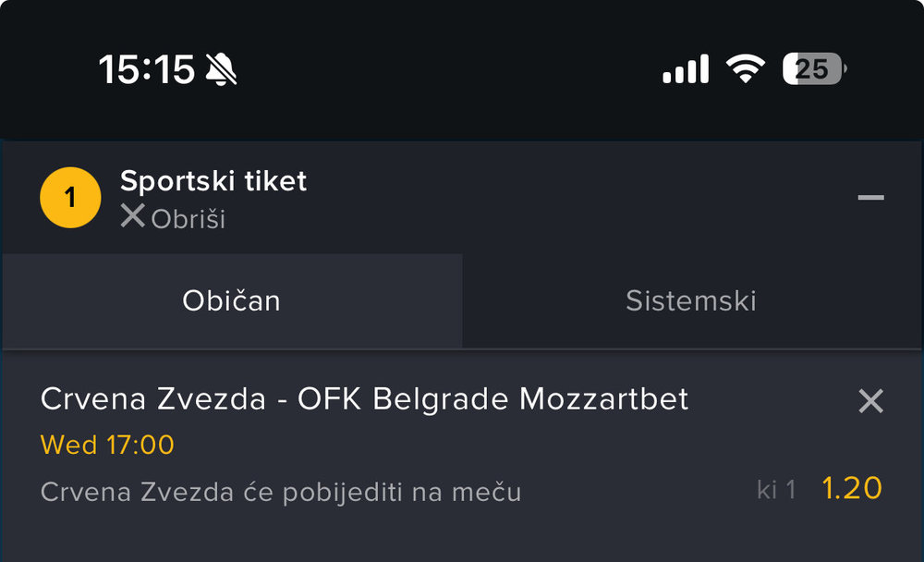Switch to the Običan tab
The image size is (924, 562).
coord(232,301)
